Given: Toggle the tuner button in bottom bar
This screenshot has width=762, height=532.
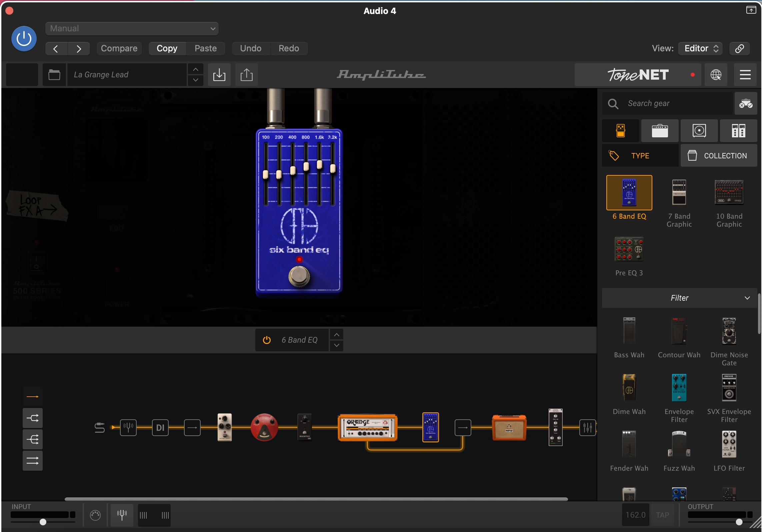Looking at the screenshot, I should [x=122, y=515].
